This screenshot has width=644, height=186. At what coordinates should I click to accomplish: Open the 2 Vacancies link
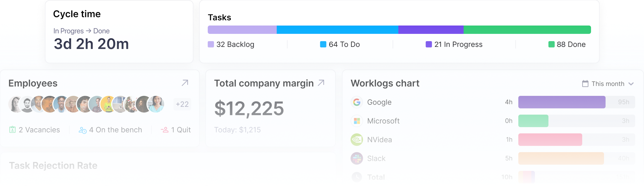click(x=39, y=130)
